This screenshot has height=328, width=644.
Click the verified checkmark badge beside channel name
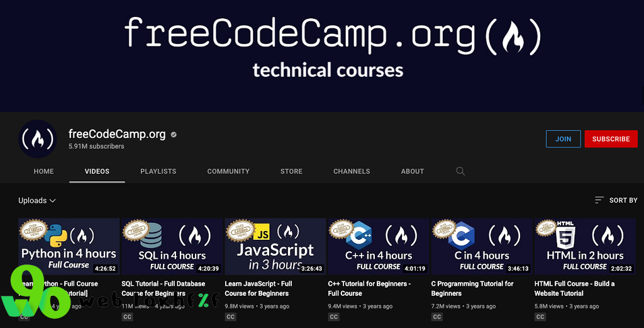[x=174, y=134]
